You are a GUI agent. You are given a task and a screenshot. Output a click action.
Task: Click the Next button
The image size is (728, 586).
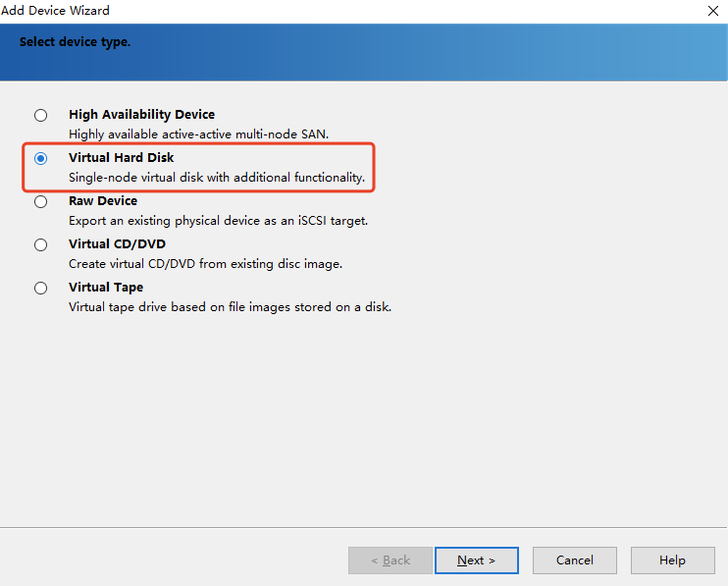[477, 560]
